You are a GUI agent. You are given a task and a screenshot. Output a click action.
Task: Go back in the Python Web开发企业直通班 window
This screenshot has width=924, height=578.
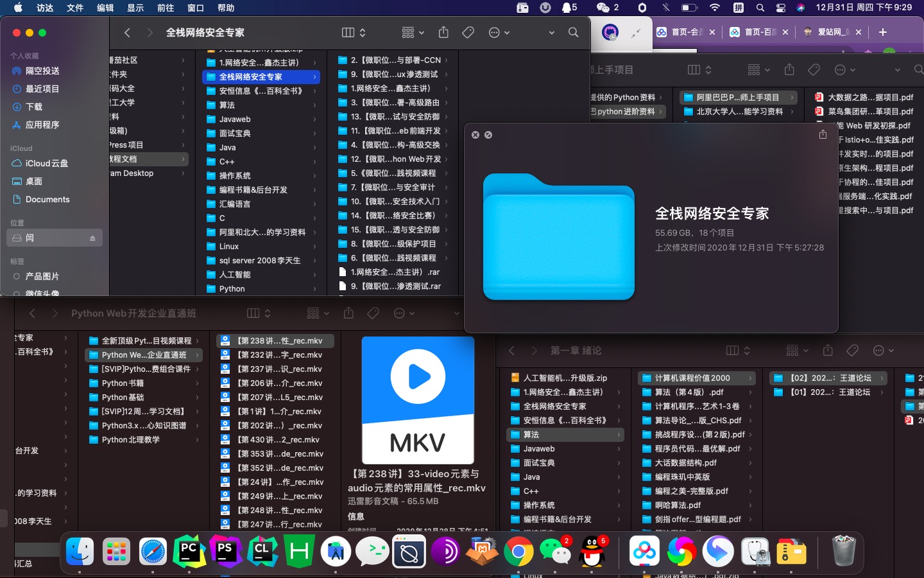point(32,313)
